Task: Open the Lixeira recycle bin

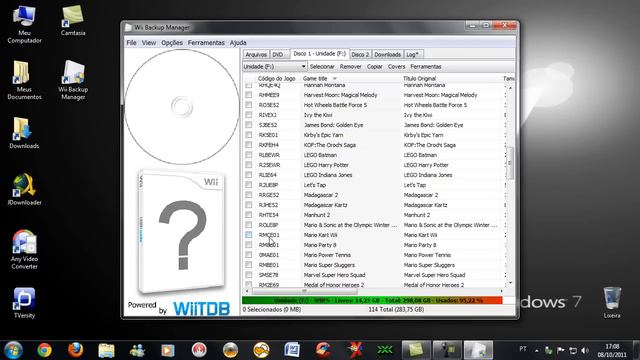Action: click(x=612, y=302)
